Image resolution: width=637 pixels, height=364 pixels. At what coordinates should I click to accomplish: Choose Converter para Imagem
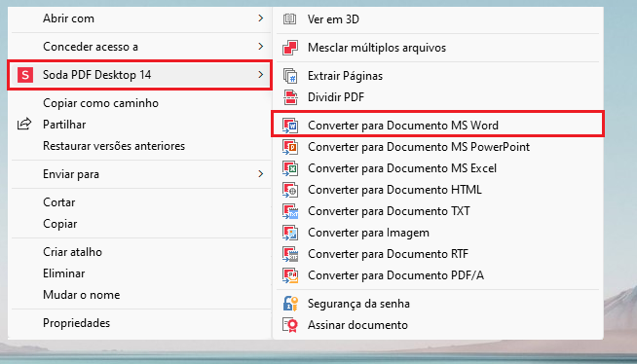coord(438,233)
